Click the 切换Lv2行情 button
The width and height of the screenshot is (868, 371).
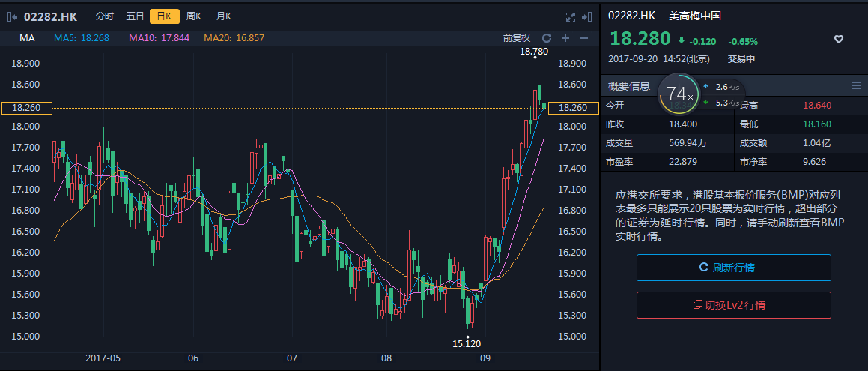coord(733,305)
